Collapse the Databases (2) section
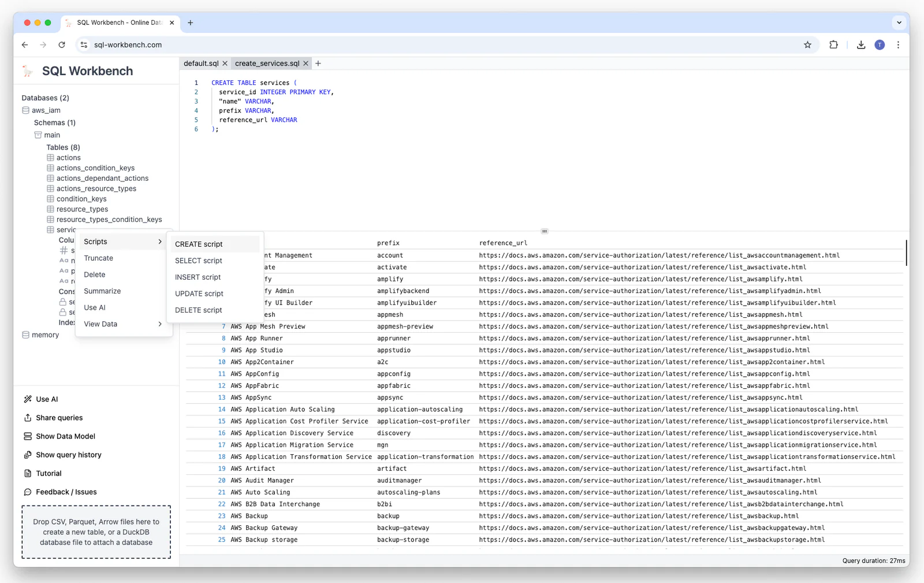The image size is (924, 583). [45, 98]
